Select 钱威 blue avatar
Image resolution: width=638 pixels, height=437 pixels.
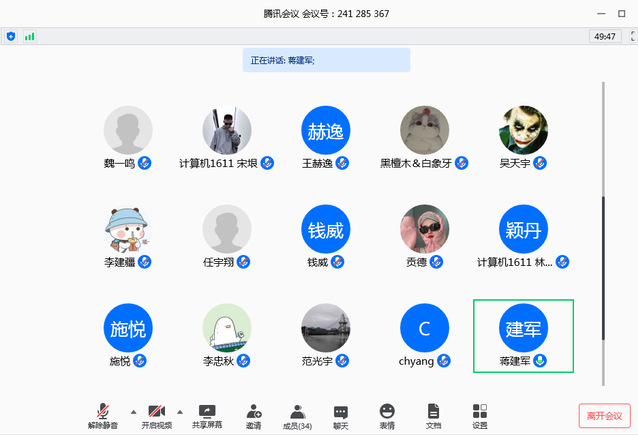326,229
